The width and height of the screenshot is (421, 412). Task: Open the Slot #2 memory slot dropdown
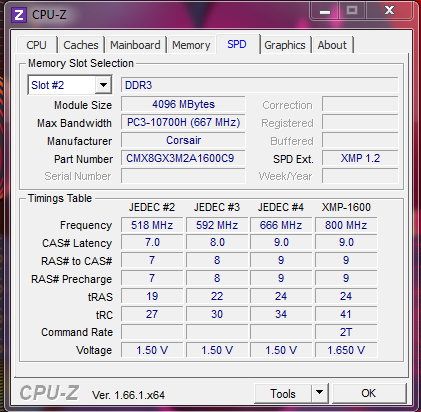(x=70, y=85)
